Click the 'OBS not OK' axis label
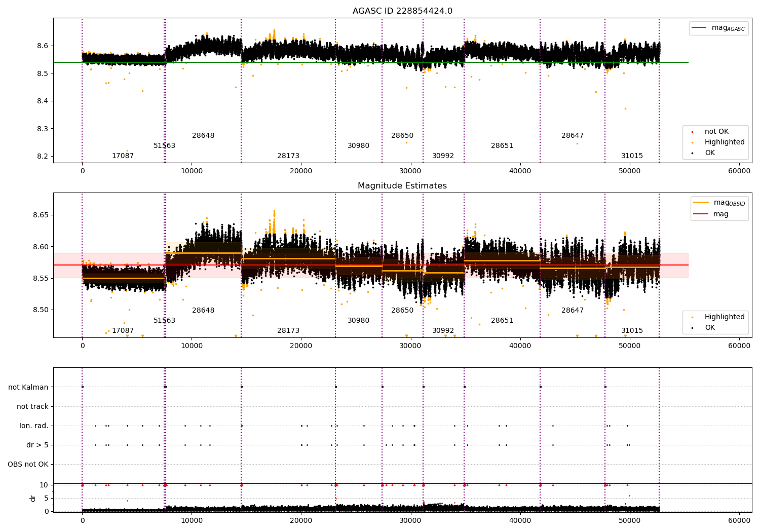 (28, 464)
